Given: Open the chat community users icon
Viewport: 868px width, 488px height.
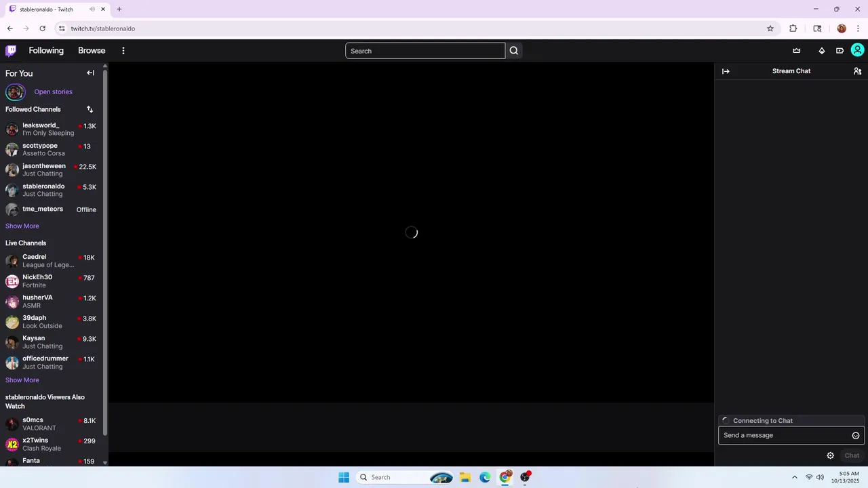Looking at the screenshot, I should (858, 71).
